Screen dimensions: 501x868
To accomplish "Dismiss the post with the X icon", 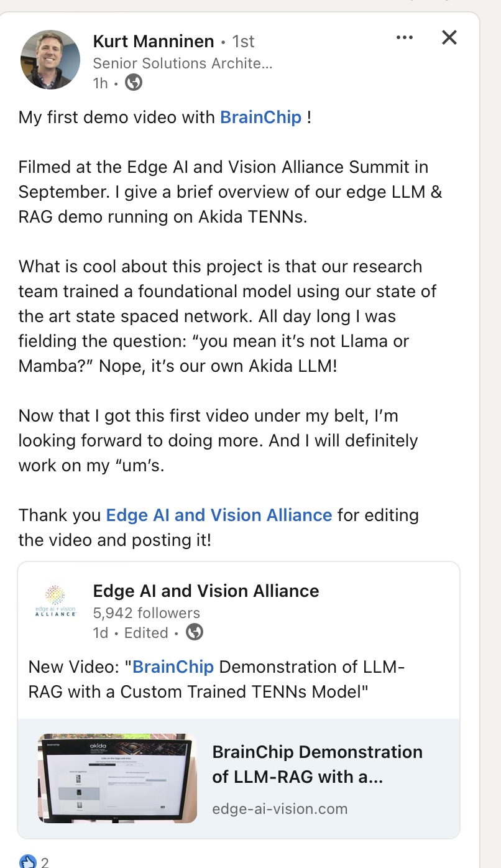I will [x=449, y=38].
